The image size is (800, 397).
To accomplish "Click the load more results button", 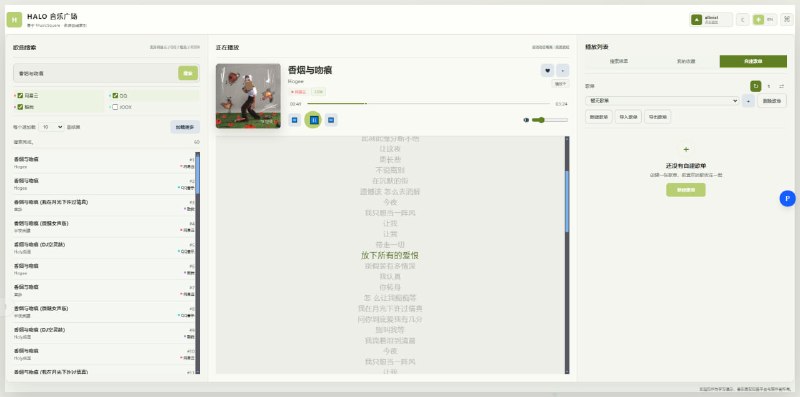I will click(x=185, y=127).
